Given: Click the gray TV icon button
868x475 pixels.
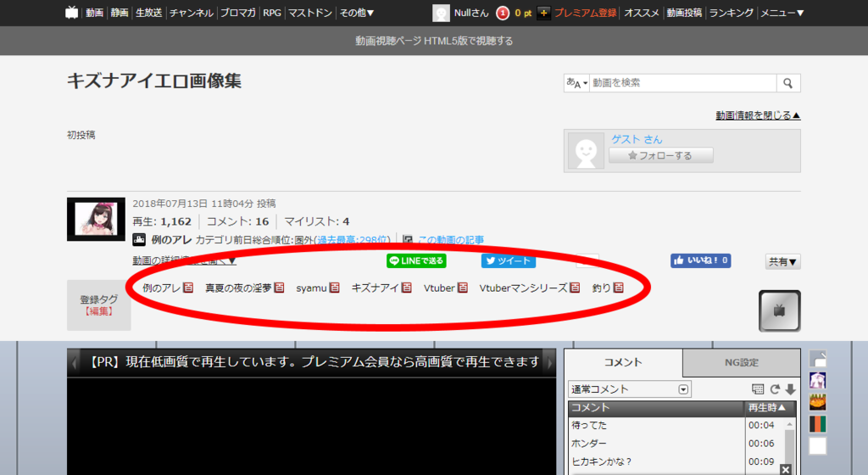Looking at the screenshot, I should 780,311.
